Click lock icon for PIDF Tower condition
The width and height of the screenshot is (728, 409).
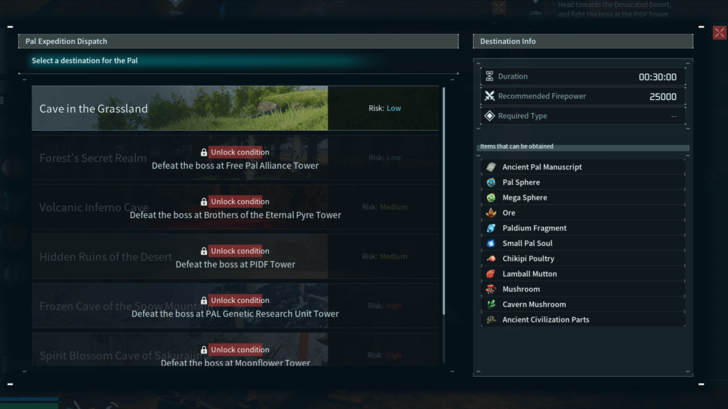(x=203, y=251)
